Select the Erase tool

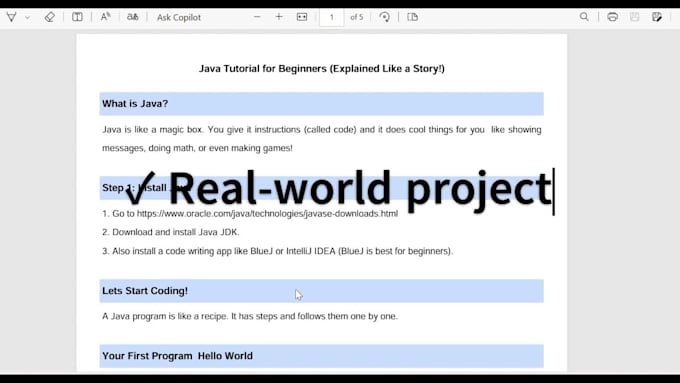[49, 17]
